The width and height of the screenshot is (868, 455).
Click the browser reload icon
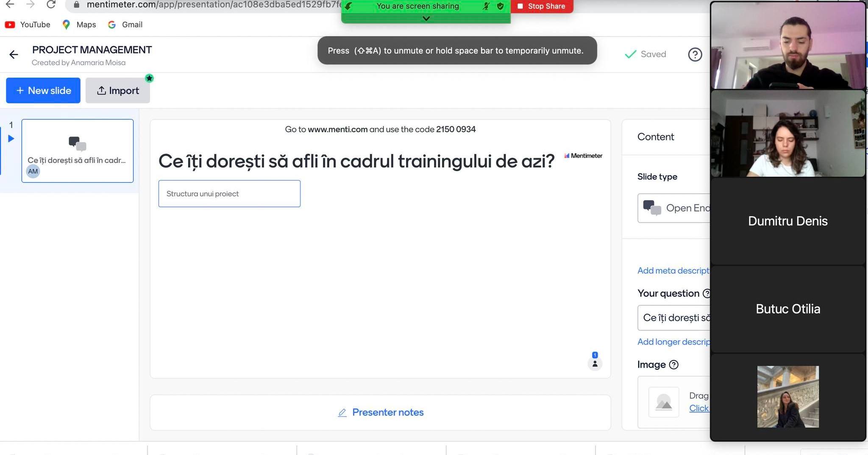(51, 5)
